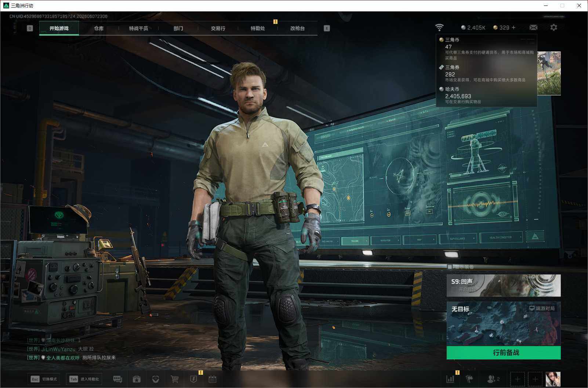Open the flags icon in bottom bar
588x388 pixels.
point(469,379)
